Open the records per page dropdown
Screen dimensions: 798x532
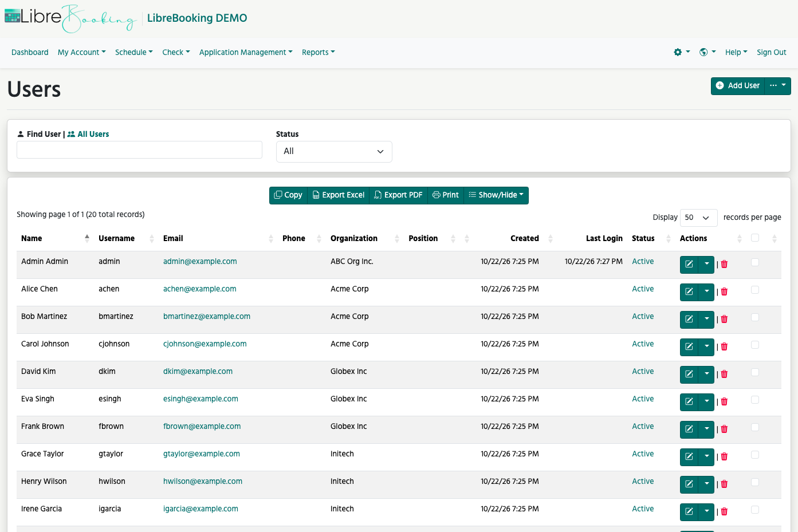[698, 218]
